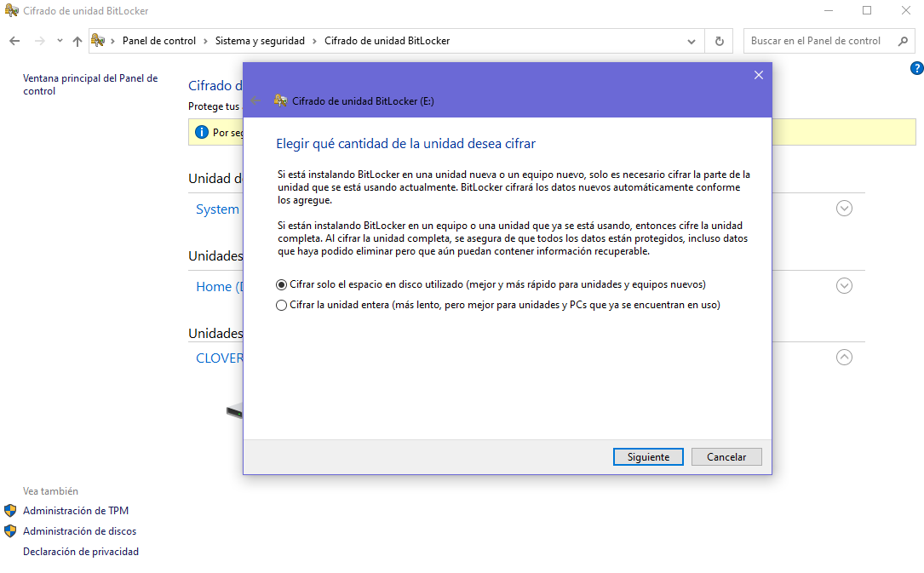
Task: Open "Administración de discos" link
Action: pyautogui.click(x=79, y=531)
